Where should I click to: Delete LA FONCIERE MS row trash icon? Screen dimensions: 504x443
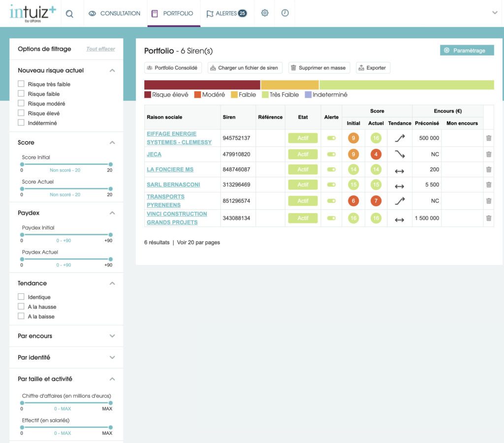click(489, 169)
